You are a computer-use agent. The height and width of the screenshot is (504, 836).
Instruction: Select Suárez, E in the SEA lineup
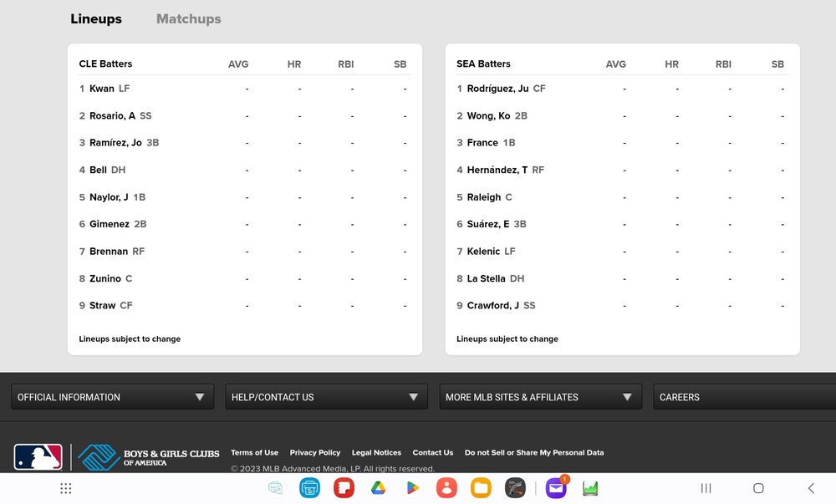point(488,224)
